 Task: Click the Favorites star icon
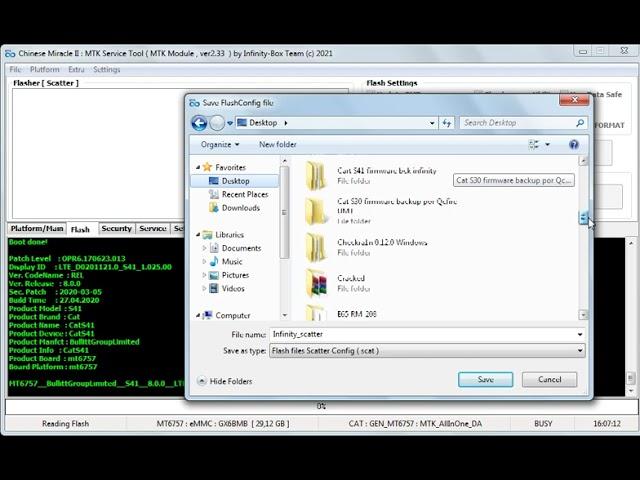[207, 167]
